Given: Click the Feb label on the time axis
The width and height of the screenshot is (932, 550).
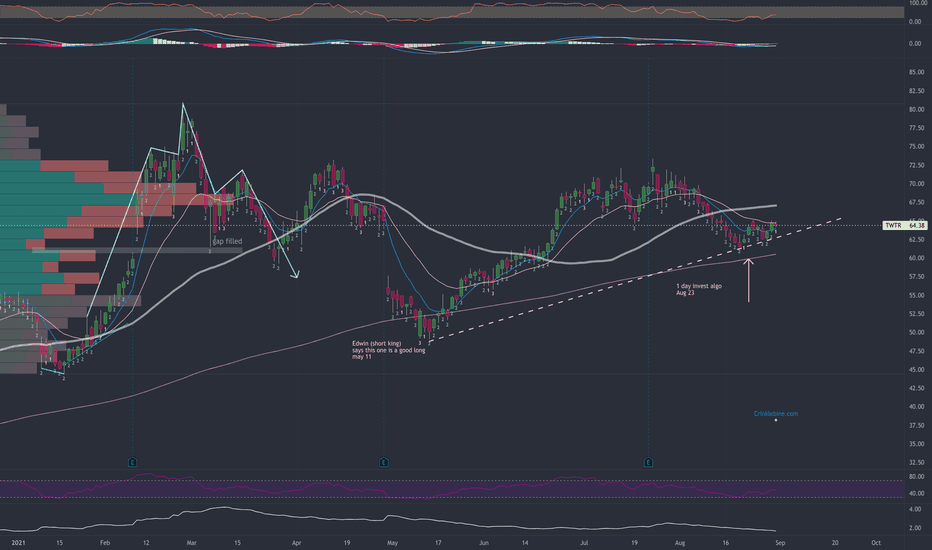Looking at the screenshot, I should click(x=105, y=543).
